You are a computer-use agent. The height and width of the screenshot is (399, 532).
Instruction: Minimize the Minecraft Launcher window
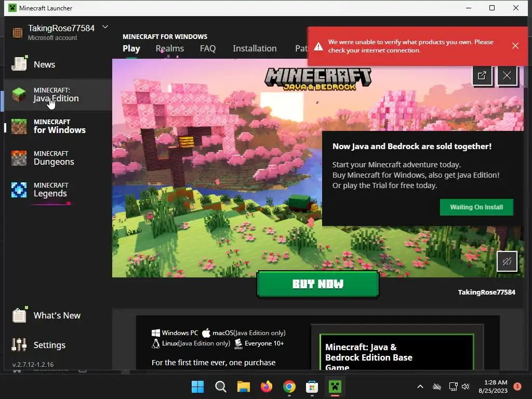point(469,8)
